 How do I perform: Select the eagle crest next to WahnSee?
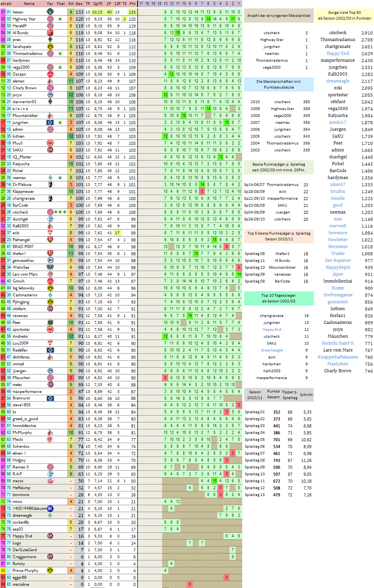pyautogui.click(x=50, y=267)
